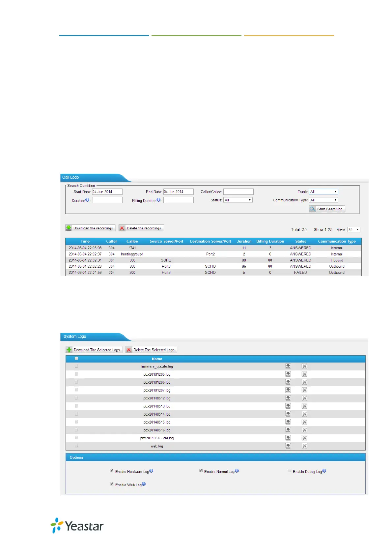Viewport: 392px width, 555px height.
Task: Download pbx20140512.log via its row icon
Action: point(288,398)
